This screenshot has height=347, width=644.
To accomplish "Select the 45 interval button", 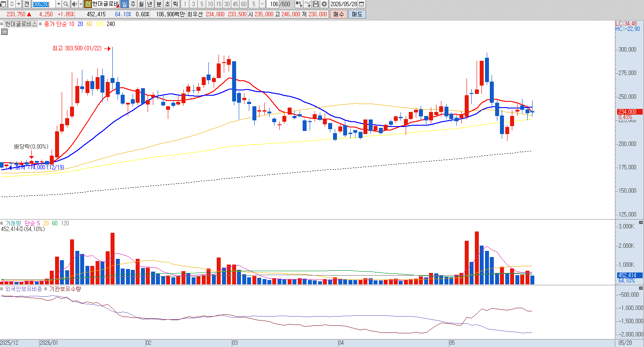I will pyautogui.click(x=235, y=4).
